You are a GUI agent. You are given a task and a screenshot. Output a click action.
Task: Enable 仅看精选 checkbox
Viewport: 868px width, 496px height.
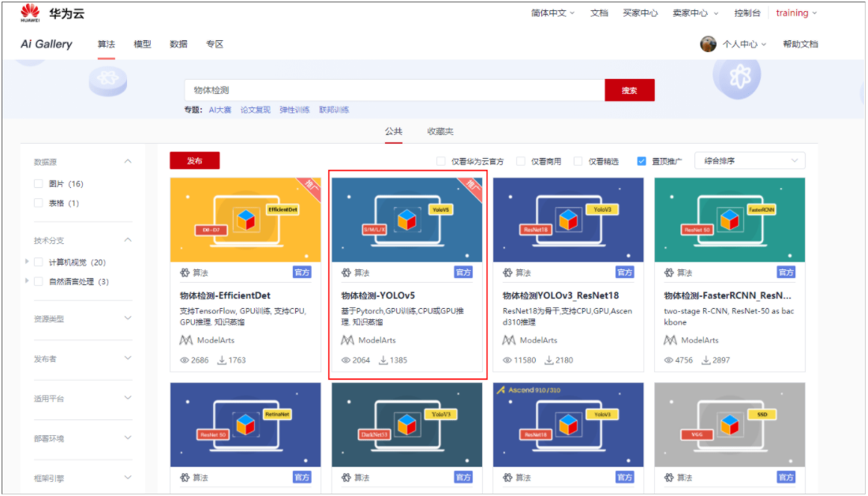point(578,161)
